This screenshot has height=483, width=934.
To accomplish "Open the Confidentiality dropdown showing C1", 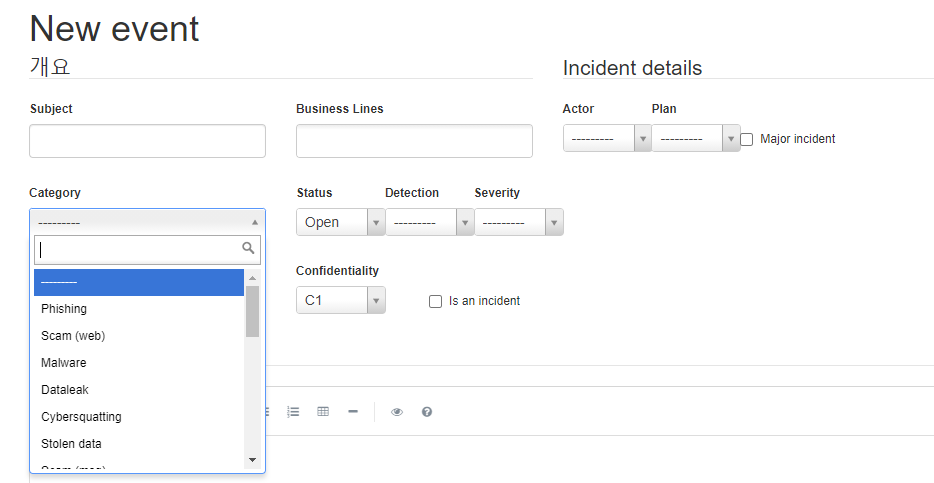I will pos(341,300).
